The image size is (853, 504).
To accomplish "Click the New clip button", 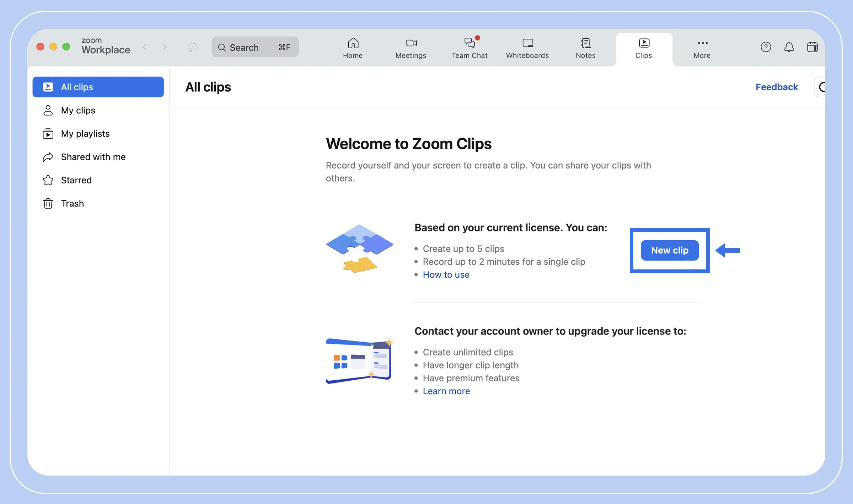I will (x=670, y=250).
